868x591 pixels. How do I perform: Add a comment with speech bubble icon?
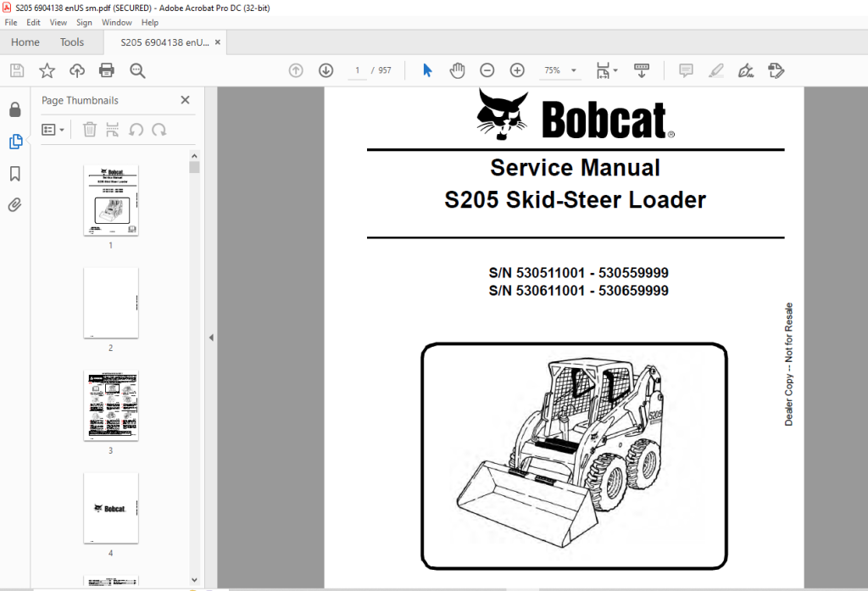click(x=686, y=70)
